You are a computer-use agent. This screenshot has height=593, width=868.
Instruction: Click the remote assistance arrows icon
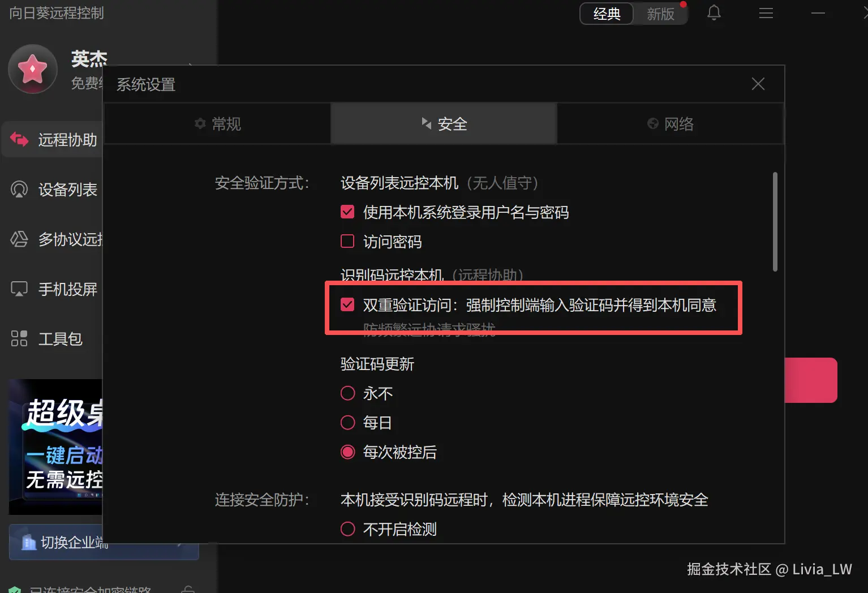point(19,139)
